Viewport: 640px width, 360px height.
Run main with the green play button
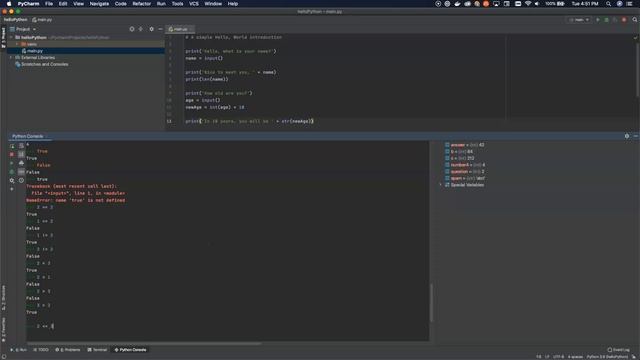[x=598, y=20]
